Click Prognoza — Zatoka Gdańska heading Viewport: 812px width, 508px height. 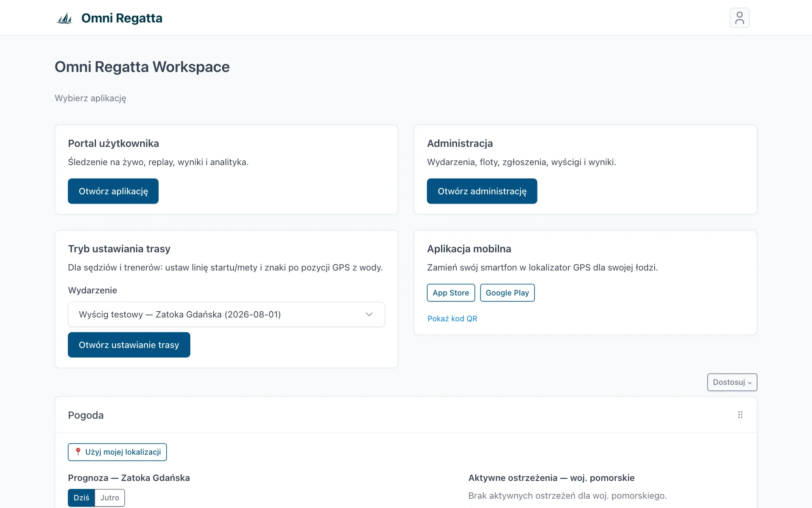[x=129, y=478]
